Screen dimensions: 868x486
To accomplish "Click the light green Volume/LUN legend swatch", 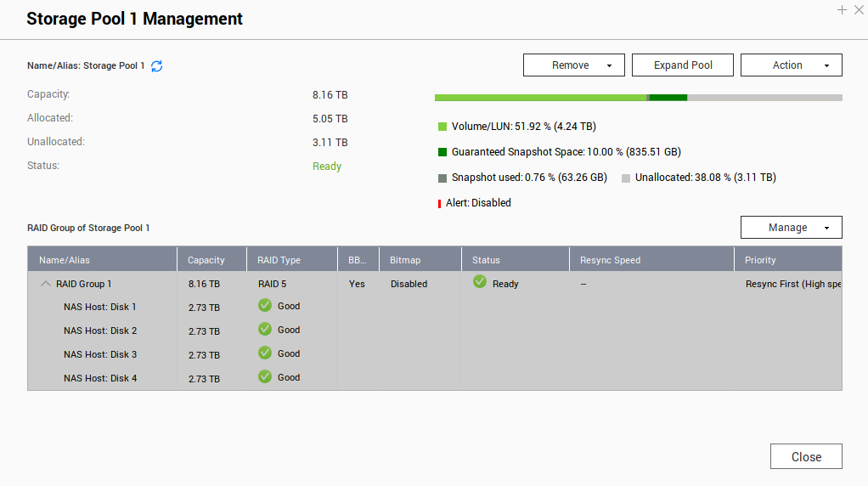I will pyautogui.click(x=442, y=127).
